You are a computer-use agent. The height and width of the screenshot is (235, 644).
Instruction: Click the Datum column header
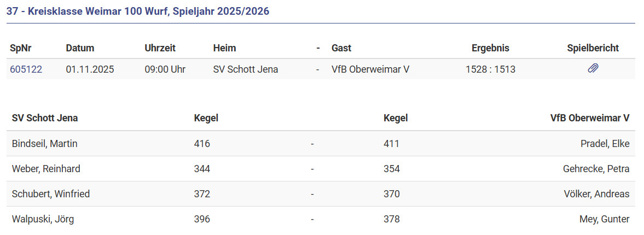tap(80, 48)
